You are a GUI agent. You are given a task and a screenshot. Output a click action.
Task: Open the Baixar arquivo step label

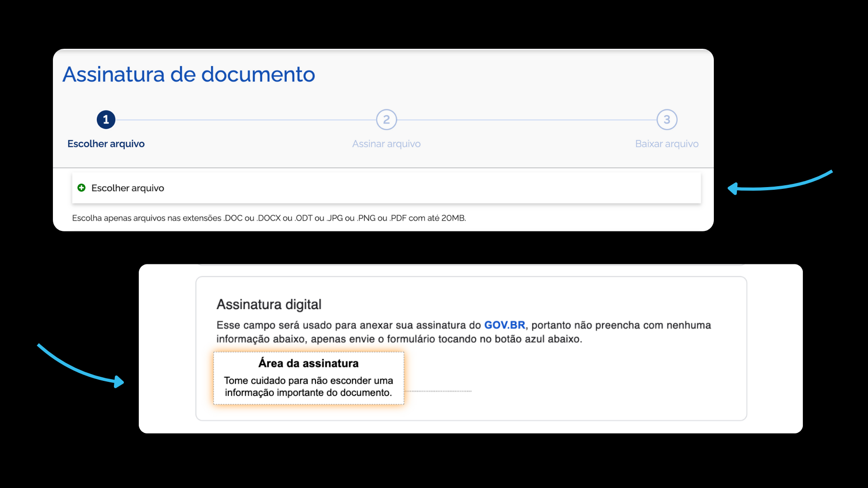(667, 144)
